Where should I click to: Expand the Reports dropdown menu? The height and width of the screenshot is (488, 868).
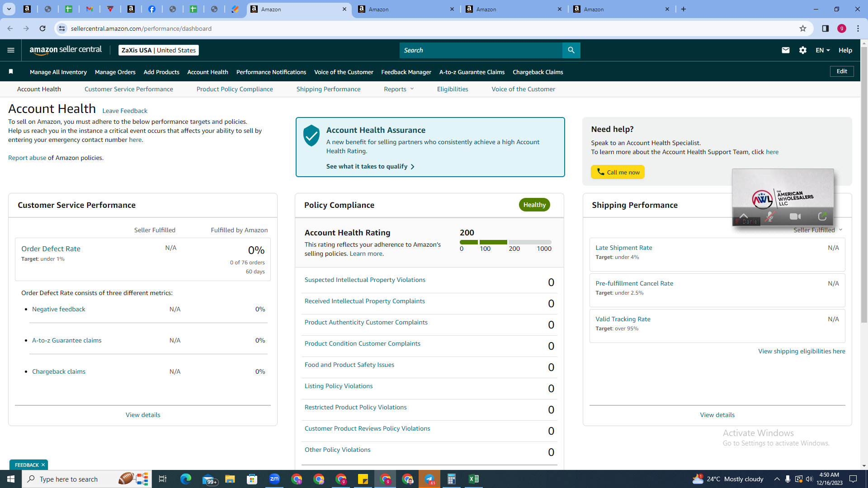[x=399, y=89]
